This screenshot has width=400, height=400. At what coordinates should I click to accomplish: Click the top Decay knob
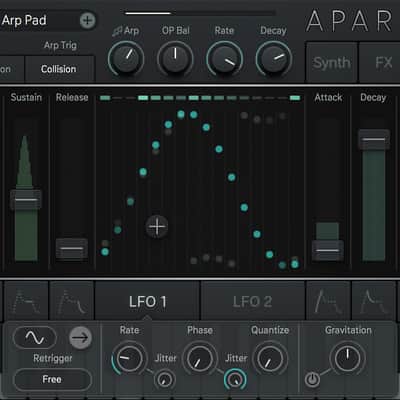point(274,59)
